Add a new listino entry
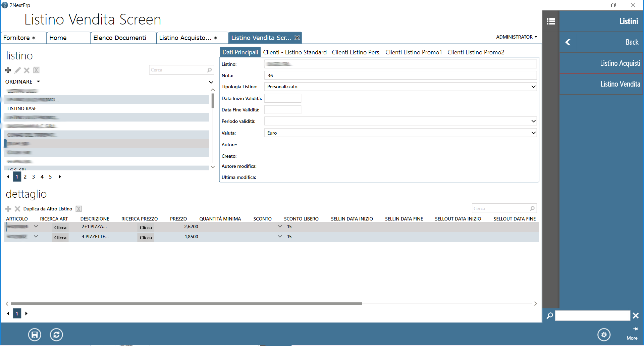 click(x=8, y=70)
